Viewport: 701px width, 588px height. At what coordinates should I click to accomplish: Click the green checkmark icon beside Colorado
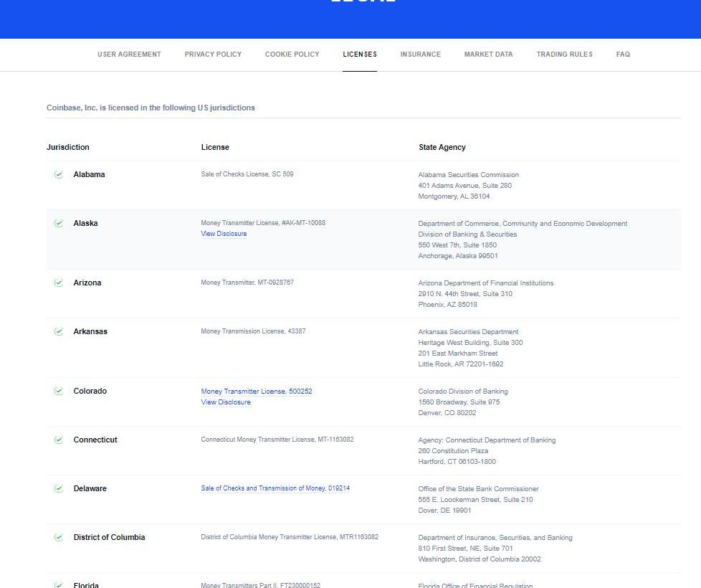59,391
